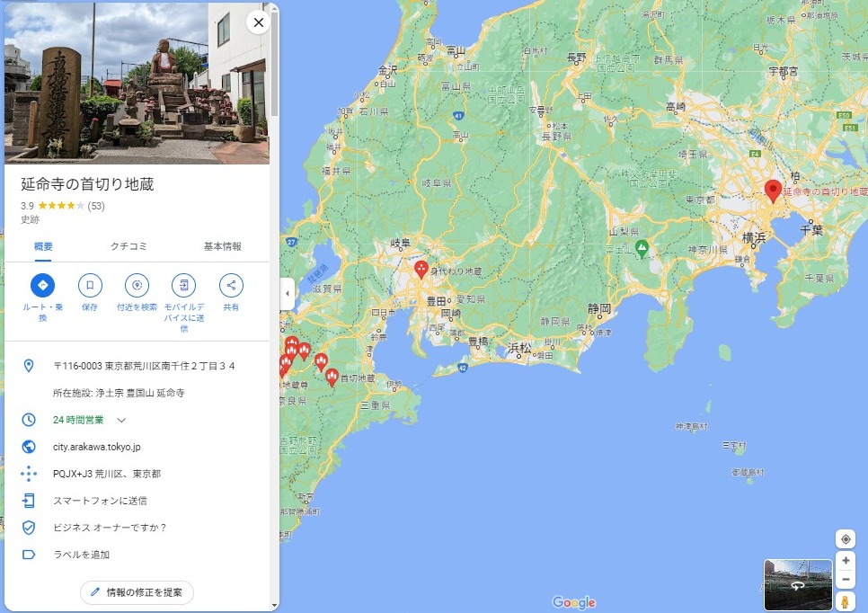
Task: Click the globe icon beside city.arakawa.tokyo.jp
Action: (x=29, y=447)
